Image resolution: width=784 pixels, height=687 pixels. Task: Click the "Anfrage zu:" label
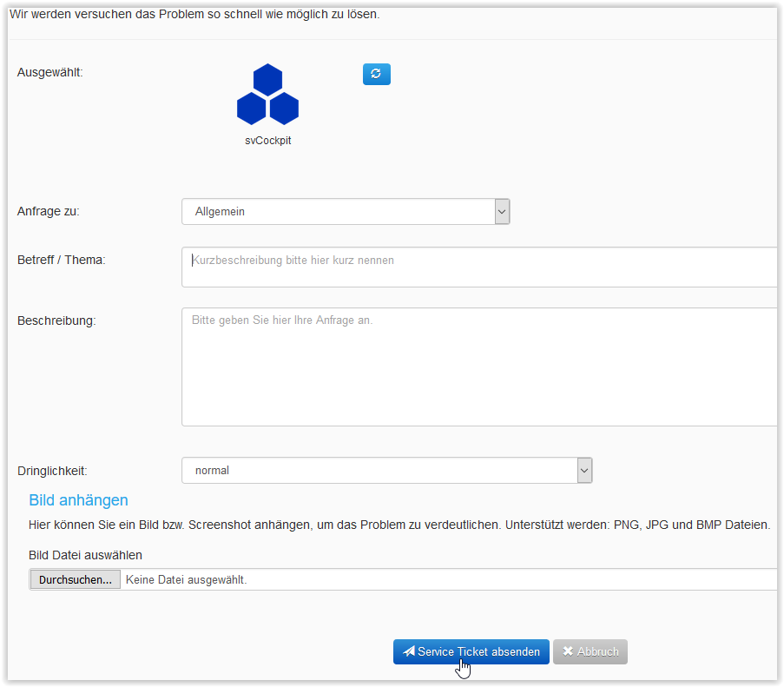coord(48,211)
